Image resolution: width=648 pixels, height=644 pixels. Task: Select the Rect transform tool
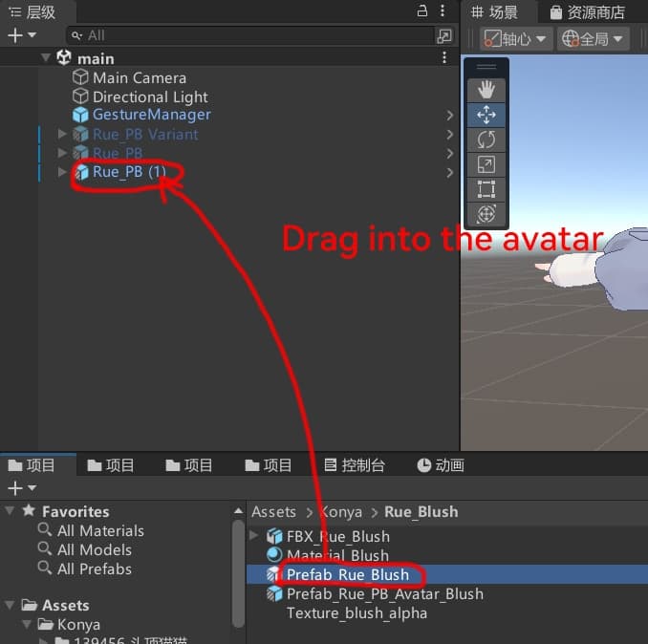[486, 189]
